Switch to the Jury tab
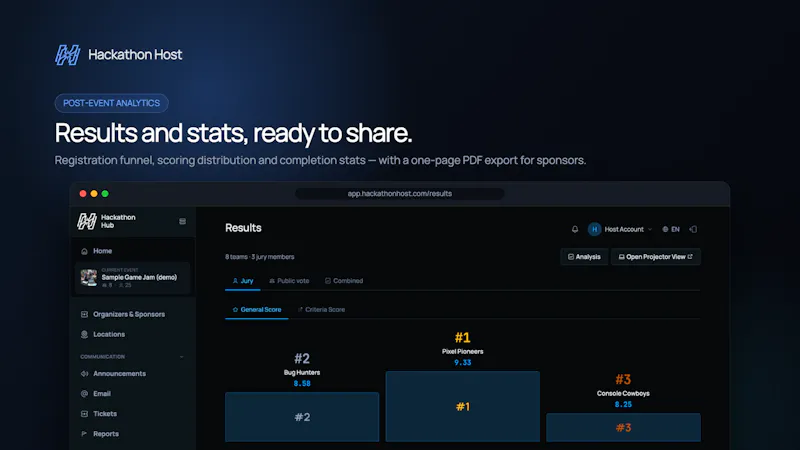800x450 pixels. click(x=243, y=281)
